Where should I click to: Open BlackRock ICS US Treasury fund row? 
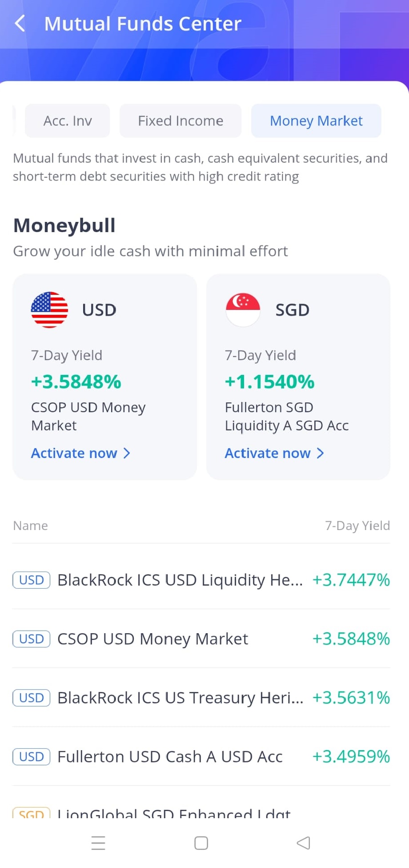point(201,697)
